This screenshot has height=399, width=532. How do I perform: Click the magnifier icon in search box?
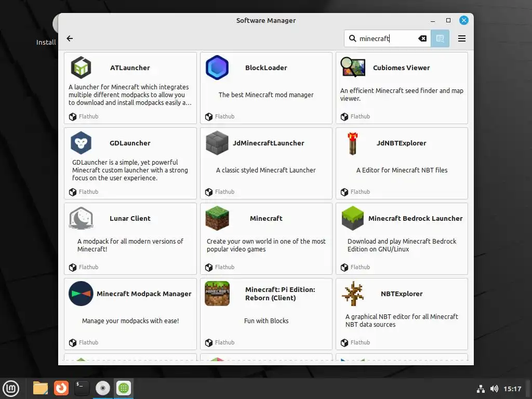pyautogui.click(x=353, y=38)
